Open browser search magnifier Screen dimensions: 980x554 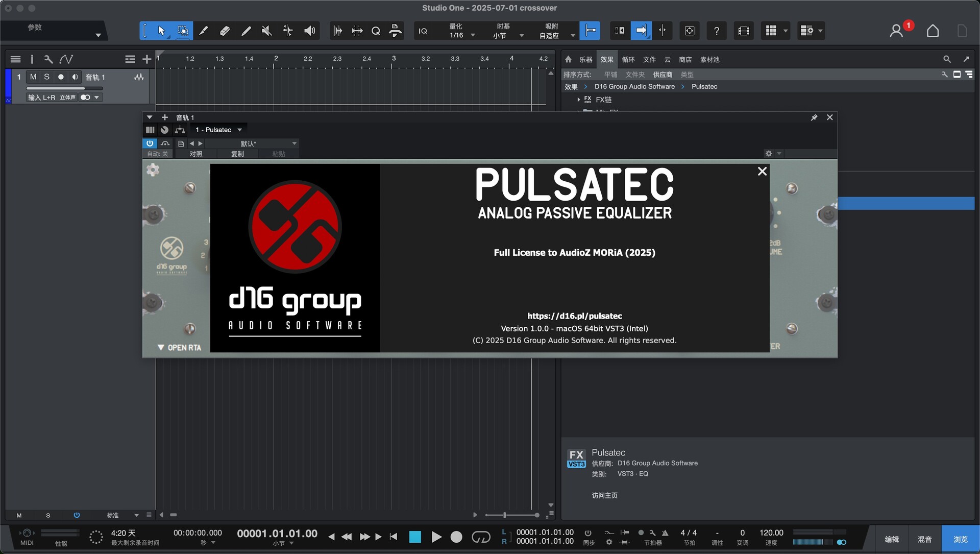(x=947, y=59)
